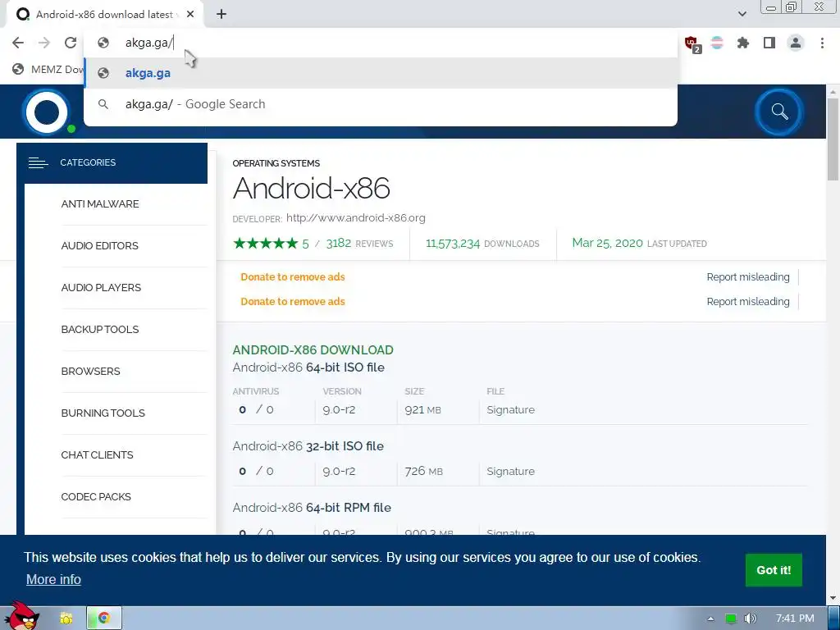
Task: Click the first Donate to remove ads
Action: (293, 277)
